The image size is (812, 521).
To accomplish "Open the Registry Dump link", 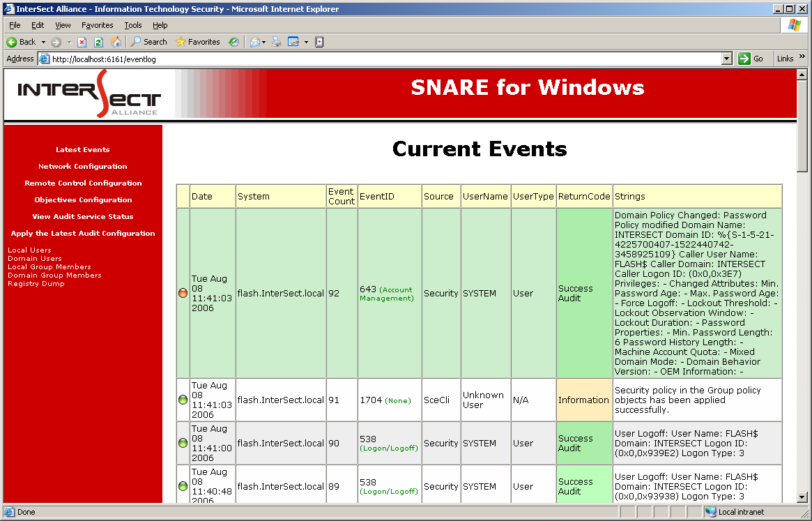I will point(36,284).
